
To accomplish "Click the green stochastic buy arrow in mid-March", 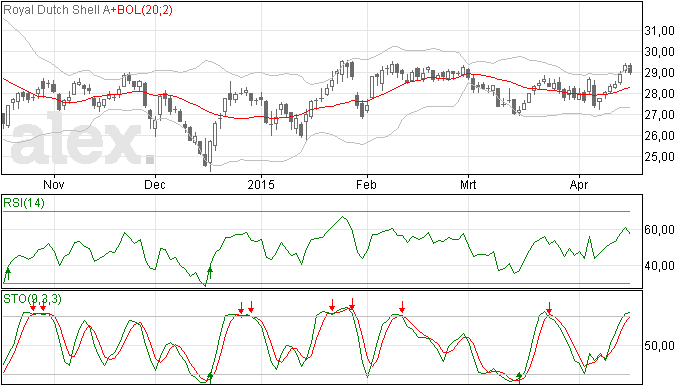I will click(520, 377).
